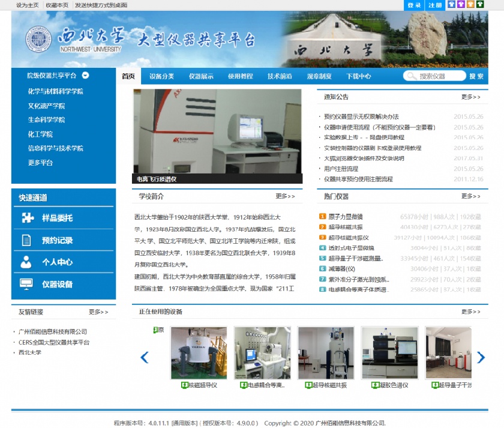Open the 化学与材料科学学院 link
This screenshot has width=504, height=428.
click(55, 91)
